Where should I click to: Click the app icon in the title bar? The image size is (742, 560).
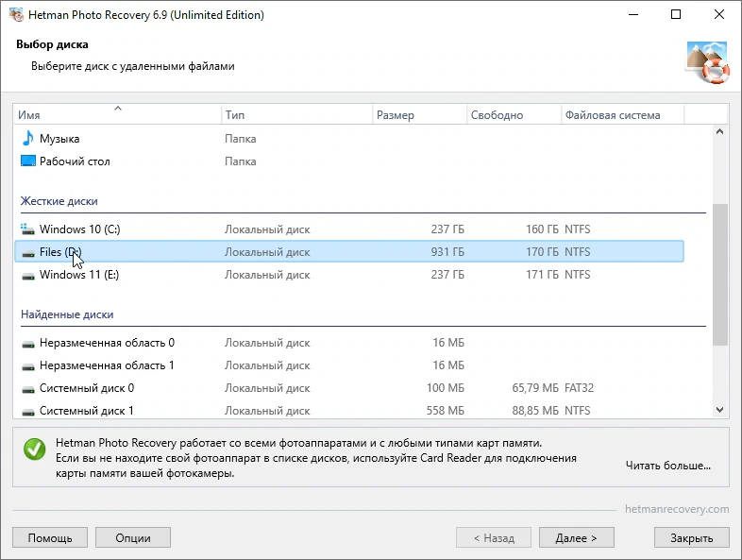16,15
